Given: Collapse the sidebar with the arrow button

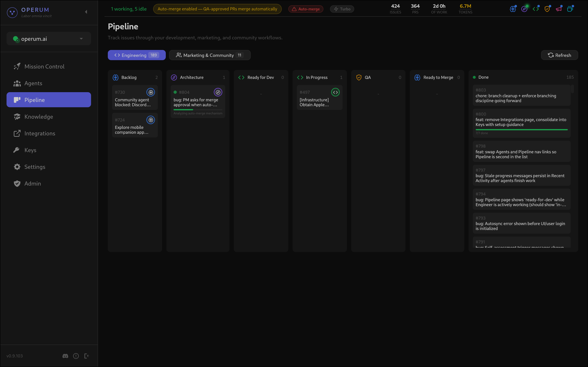Looking at the screenshot, I should coord(86,11).
